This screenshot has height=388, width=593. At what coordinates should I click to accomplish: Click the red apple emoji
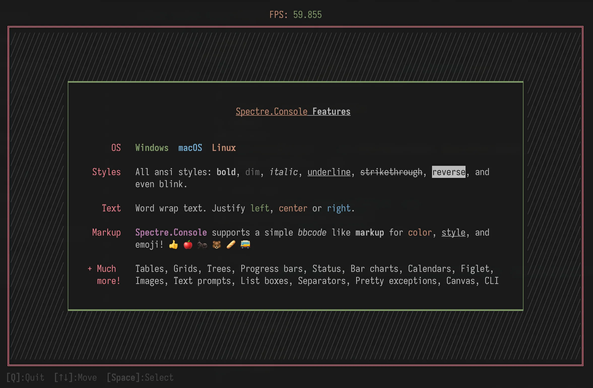(x=188, y=245)
